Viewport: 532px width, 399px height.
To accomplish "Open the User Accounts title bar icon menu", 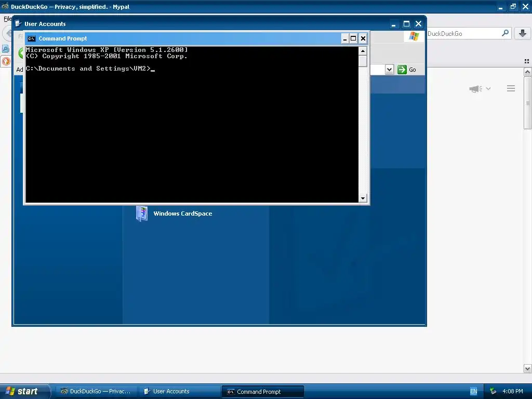I will [18, 23].
